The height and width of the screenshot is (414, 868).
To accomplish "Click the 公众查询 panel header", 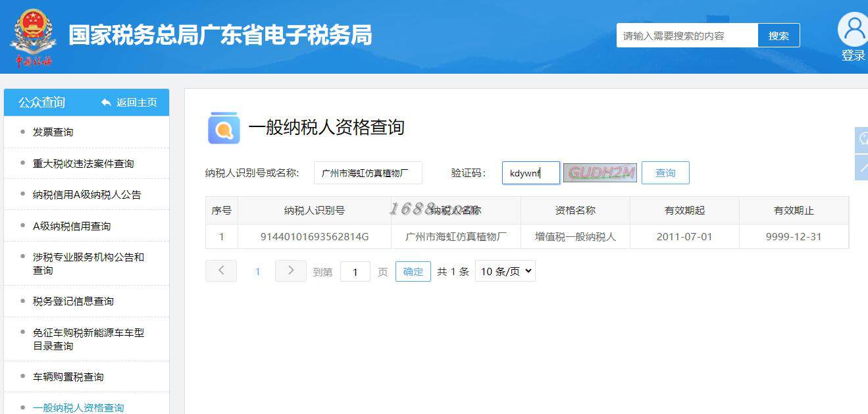I will click(42, 103).
